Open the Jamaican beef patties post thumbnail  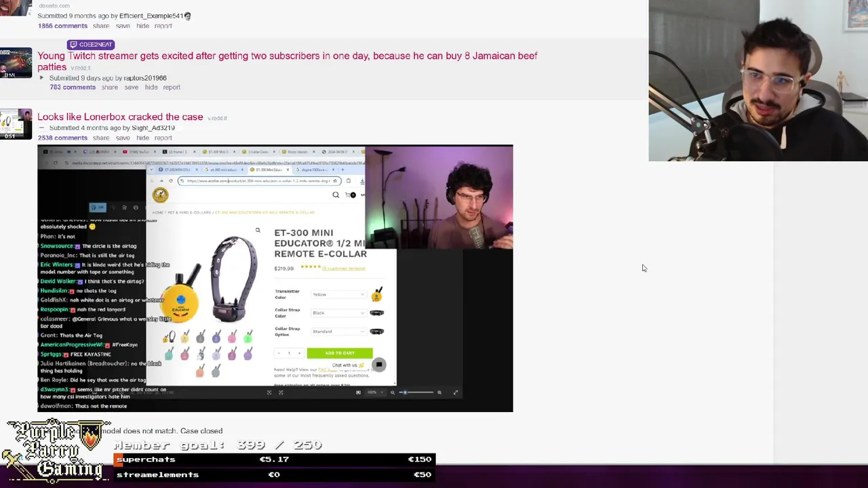coord(16,62)
